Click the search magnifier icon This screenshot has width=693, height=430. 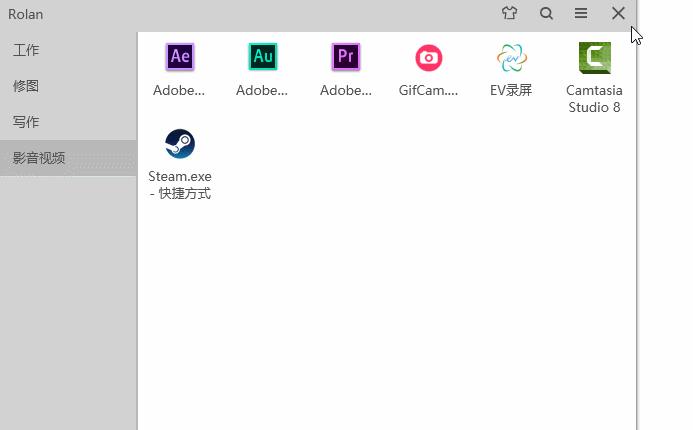(x=547, y=13)
